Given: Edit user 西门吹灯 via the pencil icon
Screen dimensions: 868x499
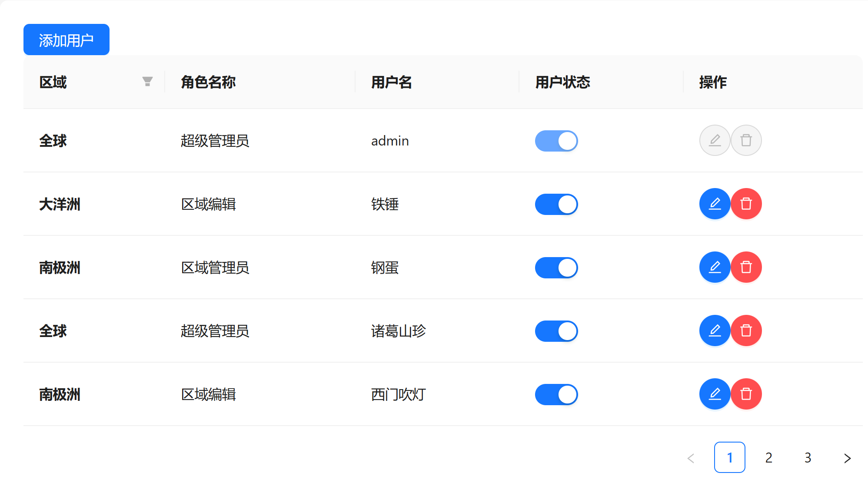Looking at the screenshot, I should click(714, 394).
